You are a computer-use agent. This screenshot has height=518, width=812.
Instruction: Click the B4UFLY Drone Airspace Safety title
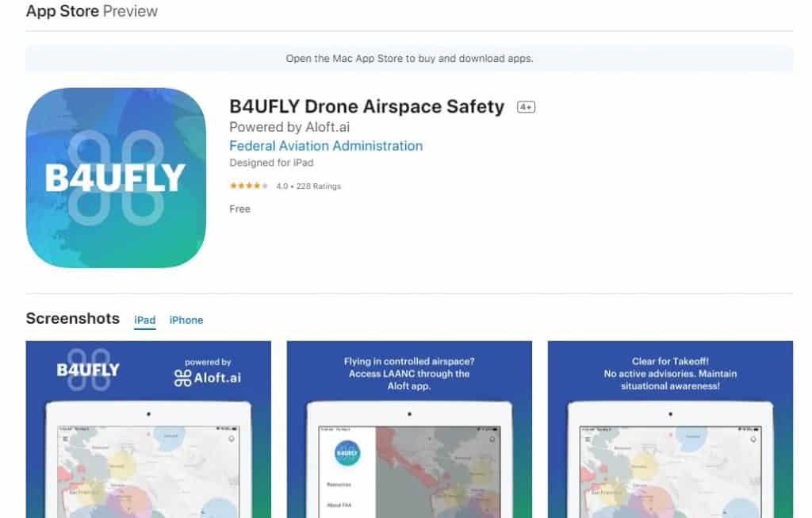pyautogui.click(x=366, y=107)
